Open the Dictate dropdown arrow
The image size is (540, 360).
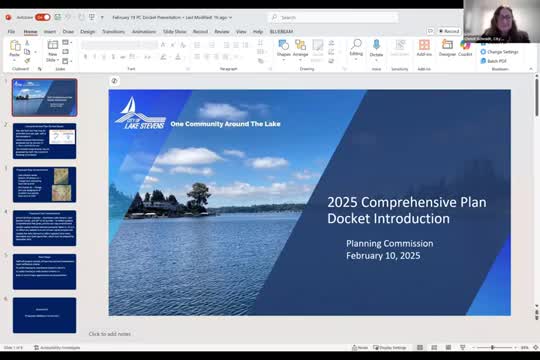coord(376,60)
